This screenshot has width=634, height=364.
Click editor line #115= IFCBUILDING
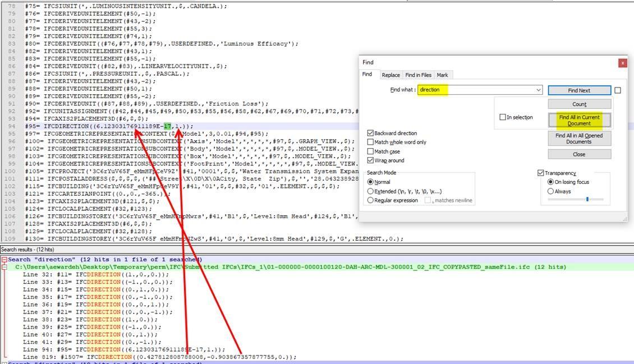click(x=182, y=186)
